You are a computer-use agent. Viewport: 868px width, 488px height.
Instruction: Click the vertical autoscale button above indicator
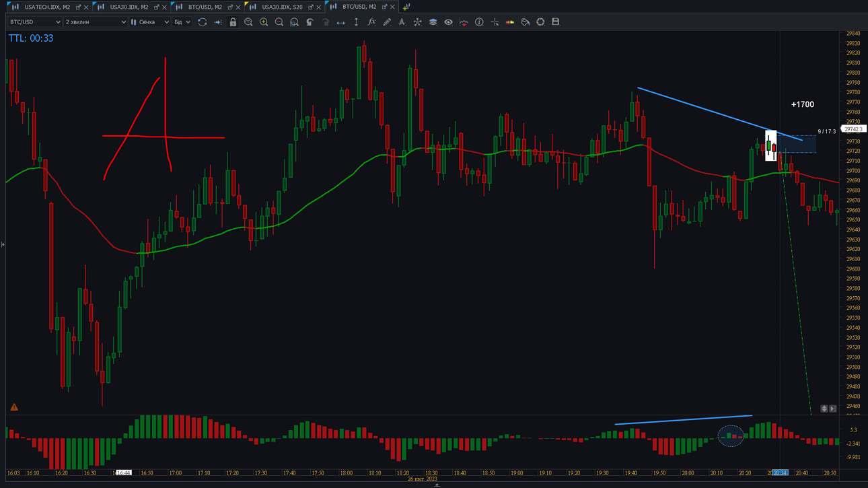tap(824, 409)
